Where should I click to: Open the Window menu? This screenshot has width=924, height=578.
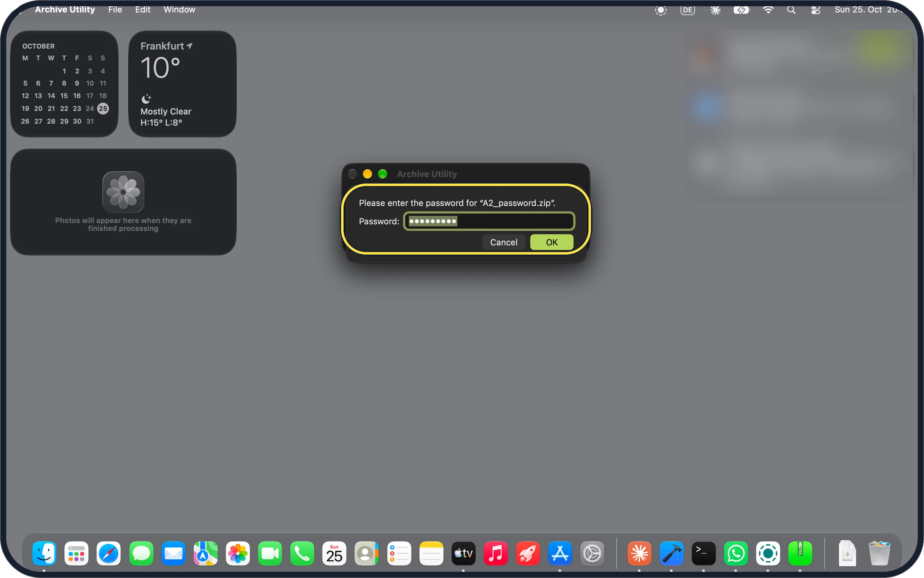click(179, 10)
